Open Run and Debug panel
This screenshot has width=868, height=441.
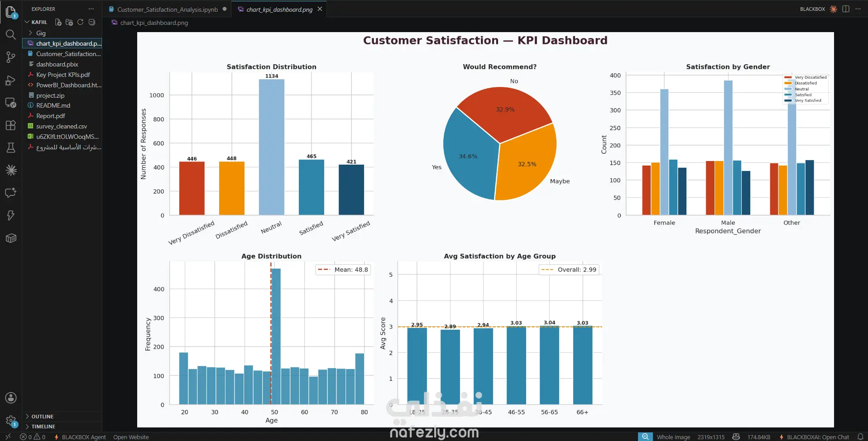(x=11, y=81)
